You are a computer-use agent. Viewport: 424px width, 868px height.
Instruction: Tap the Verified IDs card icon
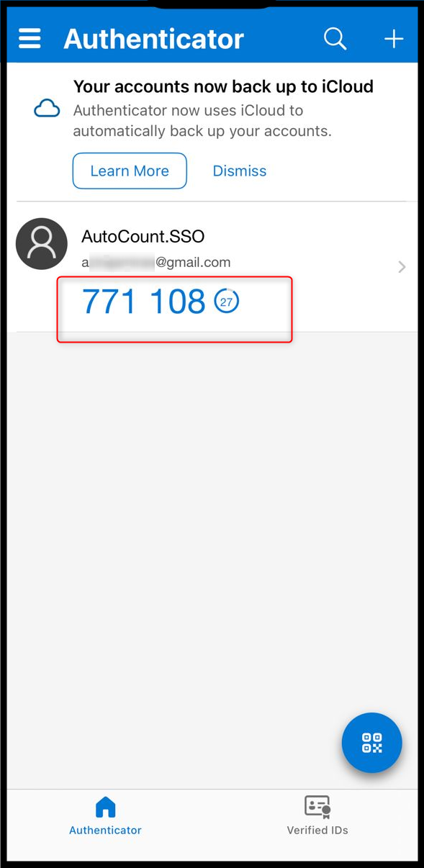pyautogui.click(x=317, y=807)
